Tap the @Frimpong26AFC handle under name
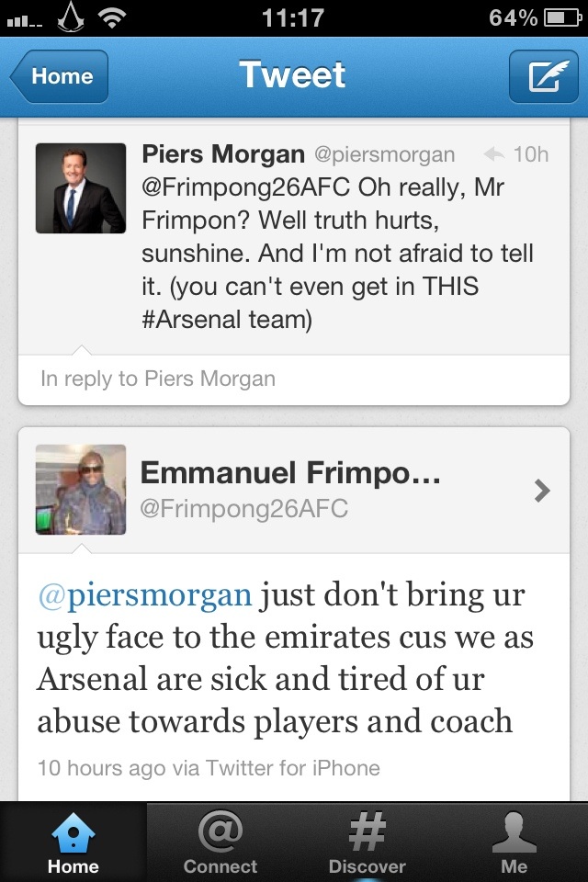 click(243, 509)
